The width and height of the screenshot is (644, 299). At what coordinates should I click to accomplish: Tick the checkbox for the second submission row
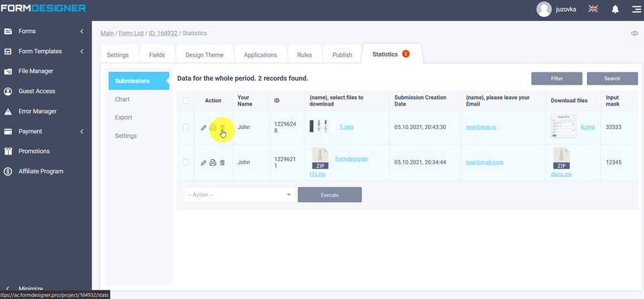(x=186, y=162)
